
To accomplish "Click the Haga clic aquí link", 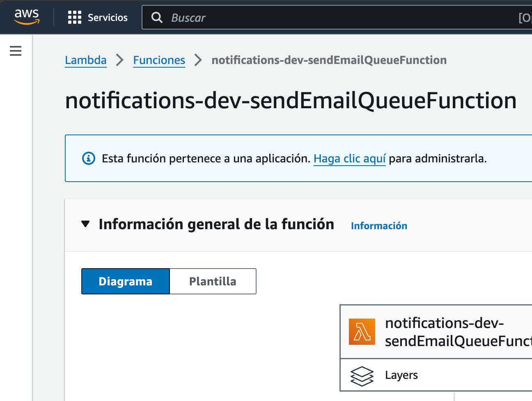I will (350, 159).
